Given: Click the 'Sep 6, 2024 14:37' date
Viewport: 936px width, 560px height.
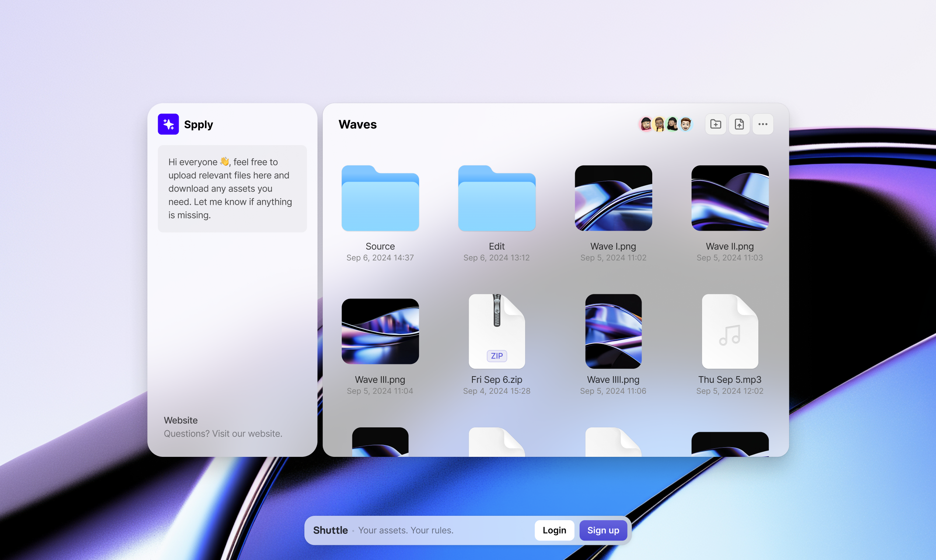Looking at the screenshot, I should (380, 258).
